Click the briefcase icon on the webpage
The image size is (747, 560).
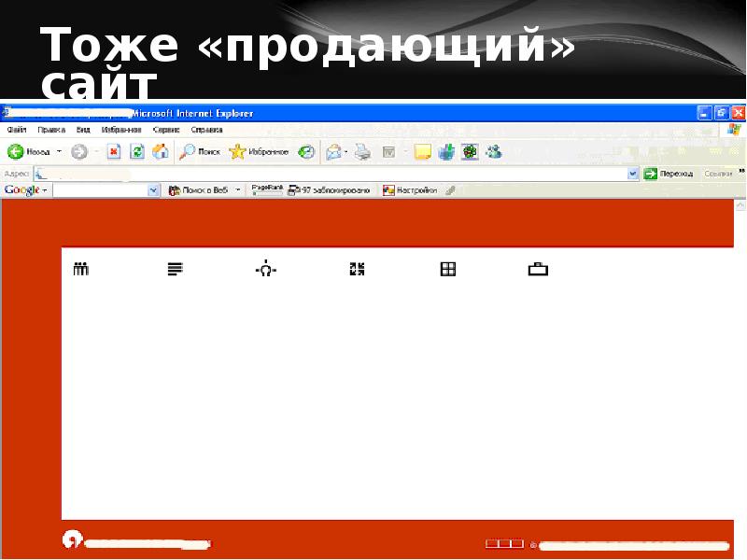click(x=538, y=270)
